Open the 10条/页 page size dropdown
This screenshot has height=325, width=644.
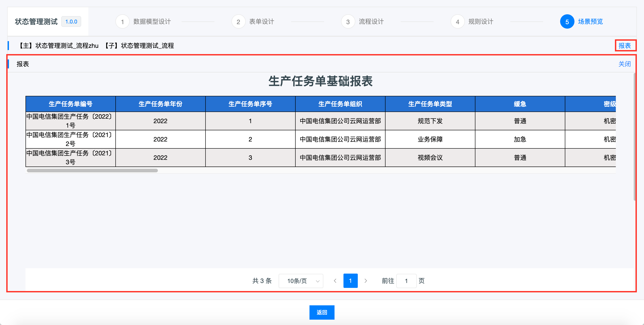[x=301, y=281]
